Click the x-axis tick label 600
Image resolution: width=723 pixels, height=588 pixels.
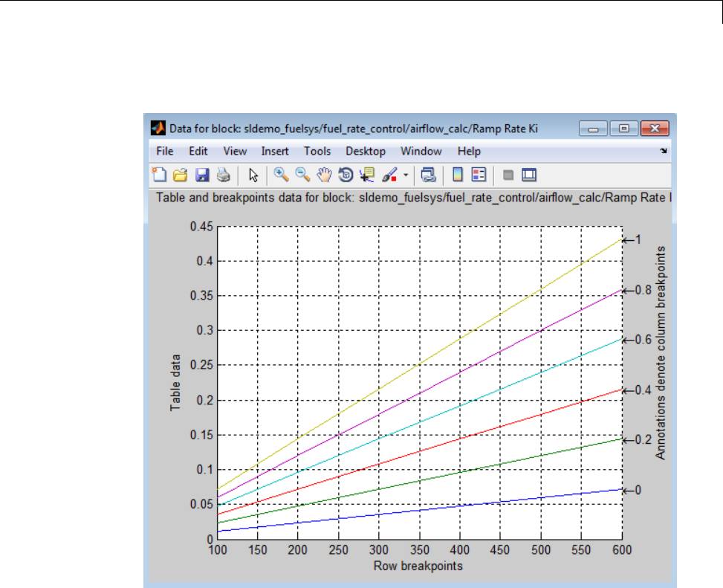pos(622,550)
